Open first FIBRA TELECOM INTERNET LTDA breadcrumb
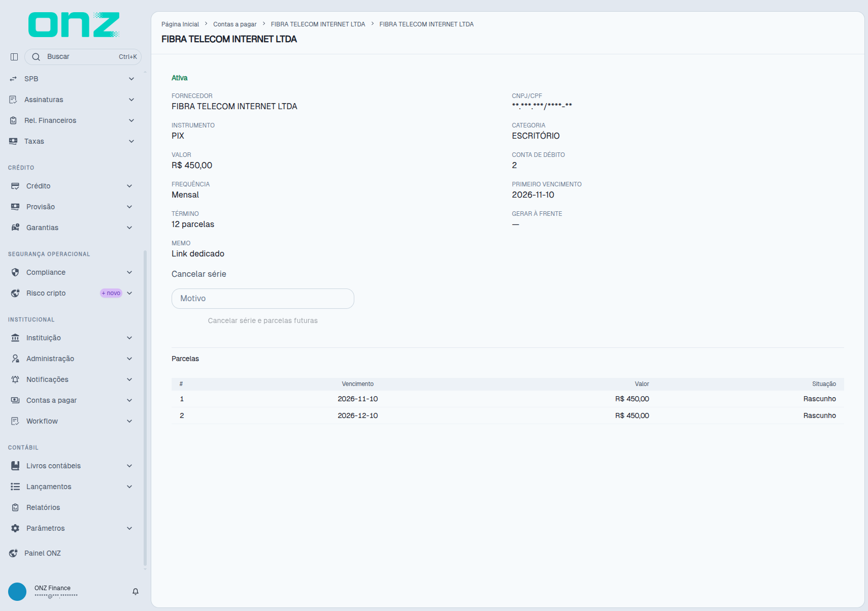Viewport: 868px width, 611px height. [x=318, y=24]
